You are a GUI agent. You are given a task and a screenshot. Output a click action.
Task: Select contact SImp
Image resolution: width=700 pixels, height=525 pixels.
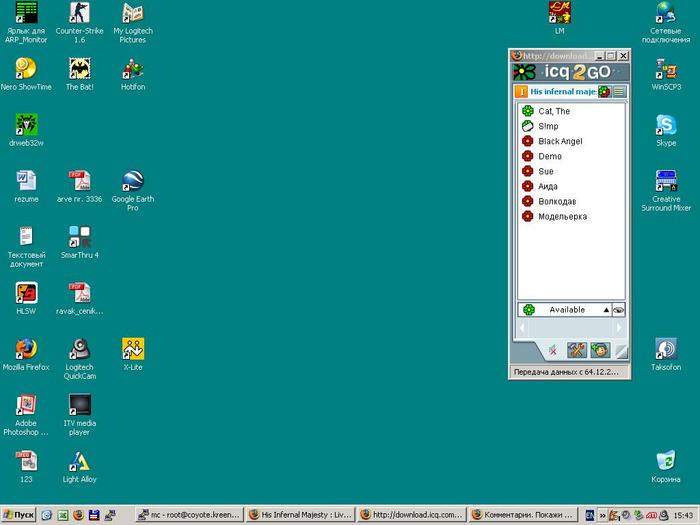(571, 126)
